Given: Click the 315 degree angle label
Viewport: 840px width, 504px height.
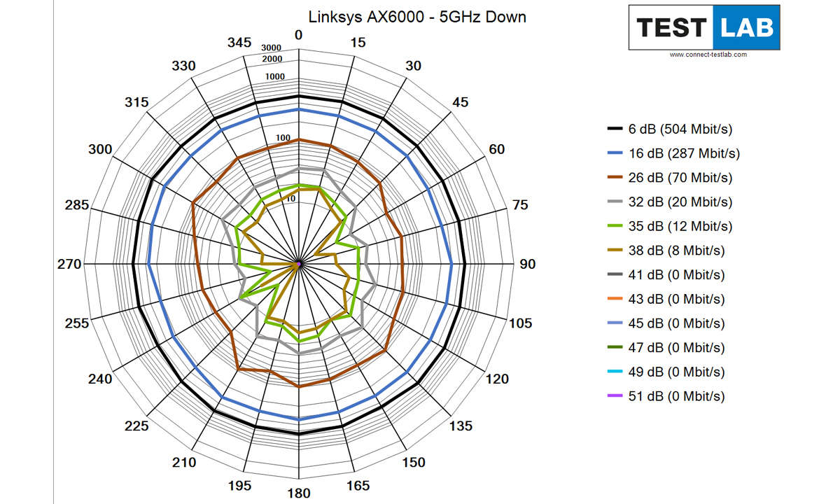Looking at the screenshot, I should point(137,102).
